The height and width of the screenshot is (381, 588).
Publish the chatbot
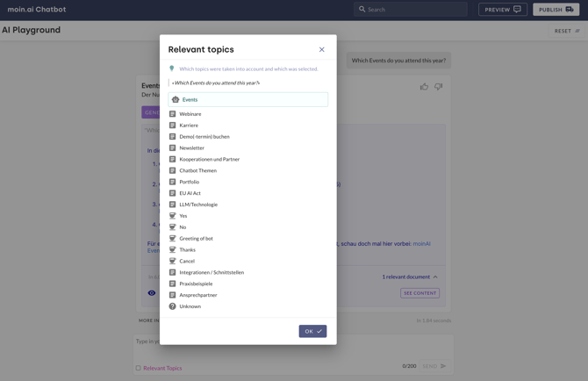(x=556, y=10)
